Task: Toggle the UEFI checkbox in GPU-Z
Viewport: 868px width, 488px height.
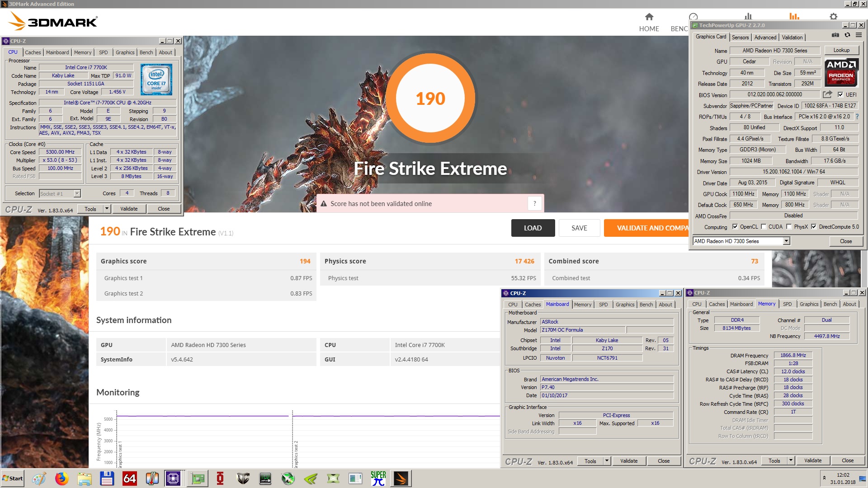Action: click(840, 94)
